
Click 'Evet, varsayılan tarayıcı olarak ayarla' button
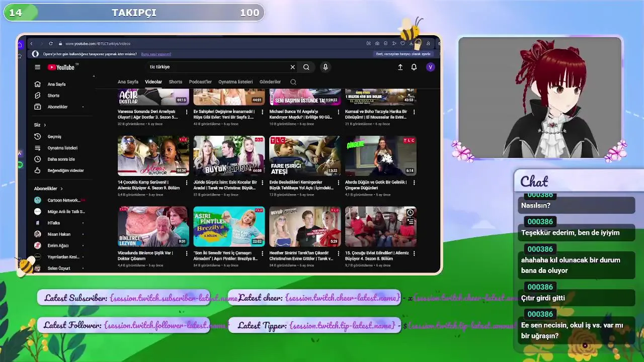[x=403, y=54]
